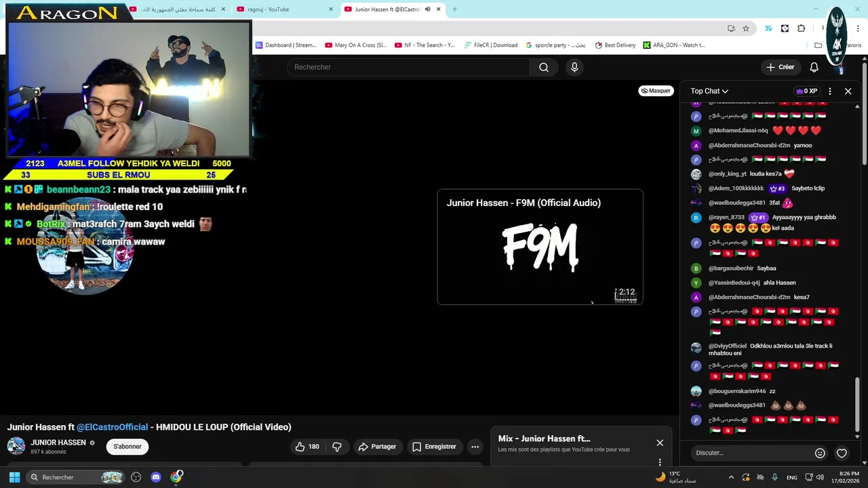This screenshot has width=868, height=488.
Task: Open the 0 XP chat points badge
Action: 806,91
